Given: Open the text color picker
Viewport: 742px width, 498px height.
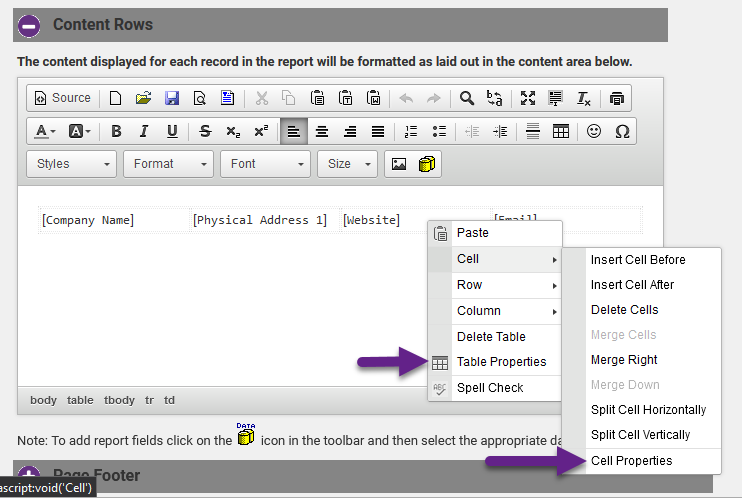Looking at the screenshot, I should tap(46, 131).
